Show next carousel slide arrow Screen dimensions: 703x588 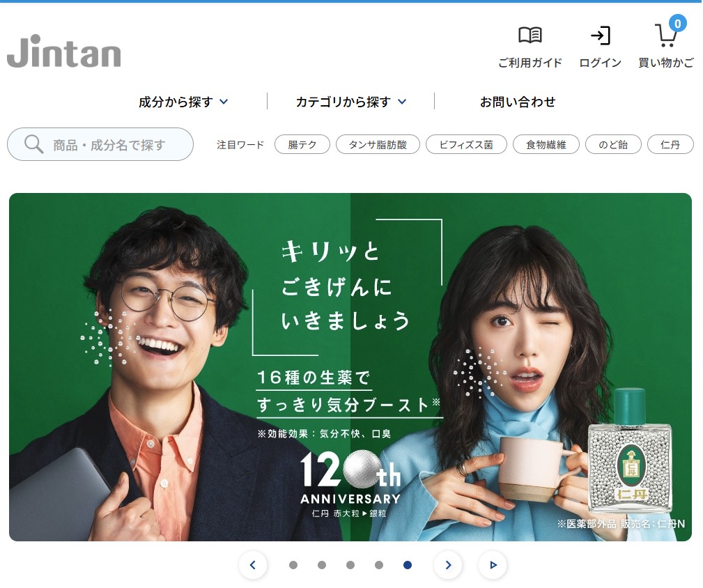click(448, 565)
